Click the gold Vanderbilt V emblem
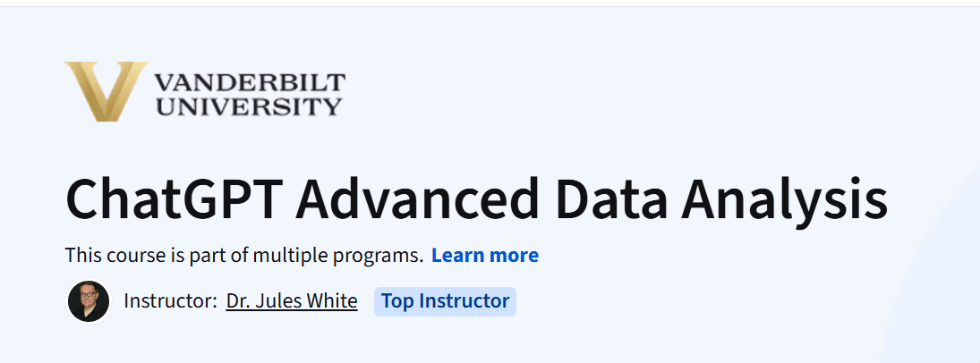This screenshot has height=363, width=980. tap(107, 91)
